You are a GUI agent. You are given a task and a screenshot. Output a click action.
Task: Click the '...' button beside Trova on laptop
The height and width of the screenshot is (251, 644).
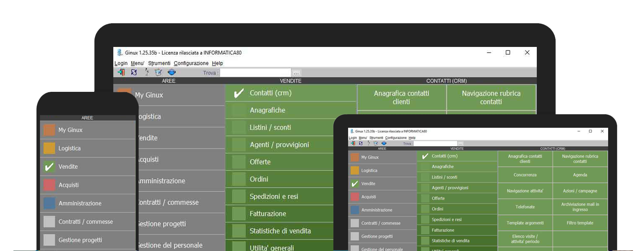[296, 73]
